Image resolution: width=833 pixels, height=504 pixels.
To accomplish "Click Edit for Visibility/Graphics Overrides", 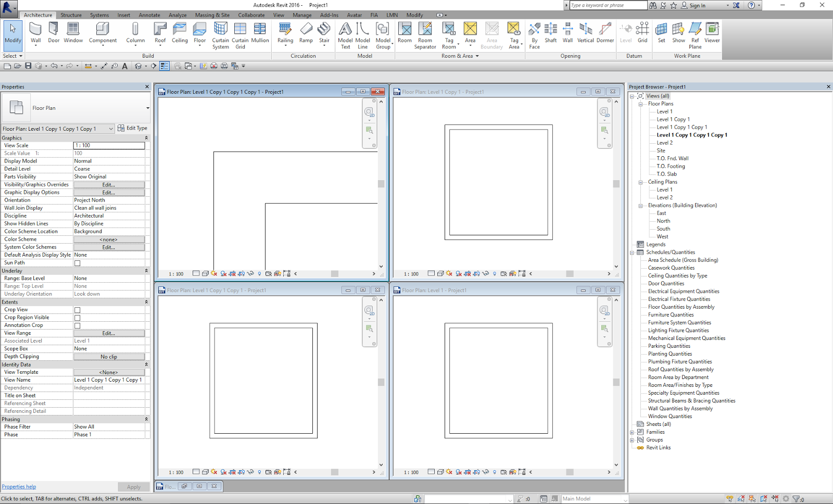I will click(x=109, y=185).
